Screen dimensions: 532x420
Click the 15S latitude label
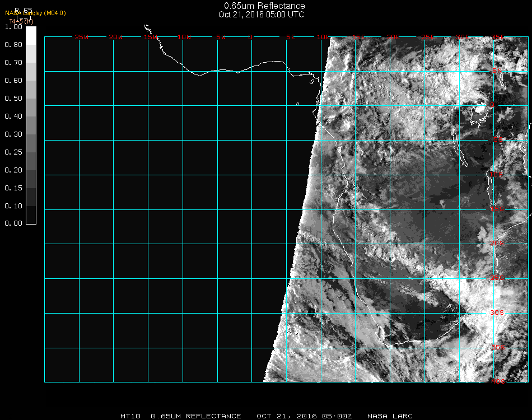coord(497,209)
